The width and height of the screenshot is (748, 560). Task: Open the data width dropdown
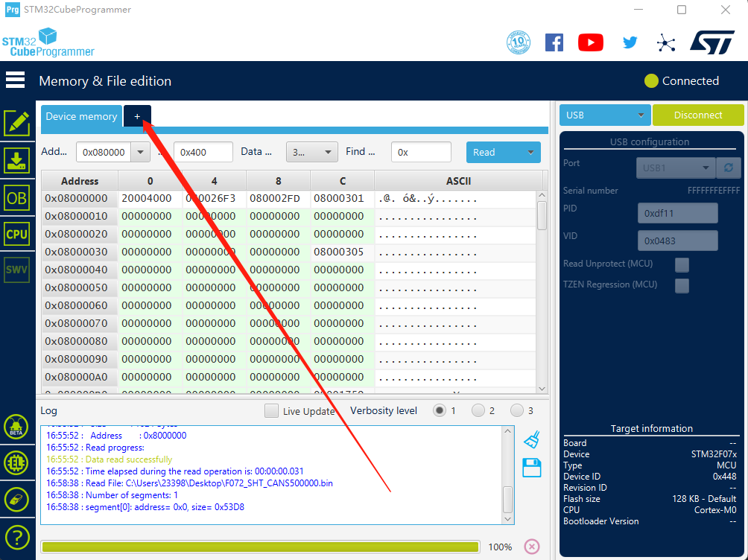(311, 152)
